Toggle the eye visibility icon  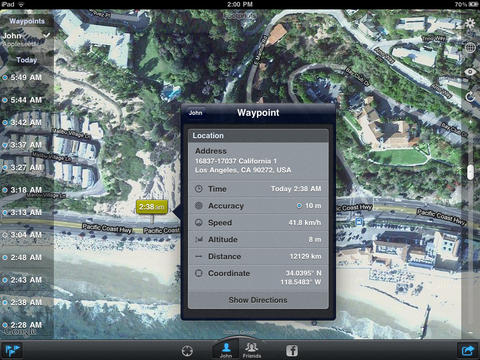pos(470,72)
